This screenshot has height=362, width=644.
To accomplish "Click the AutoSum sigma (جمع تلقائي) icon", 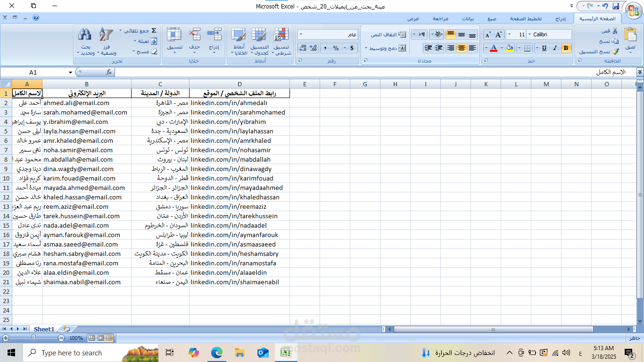I will click(154, 31).
